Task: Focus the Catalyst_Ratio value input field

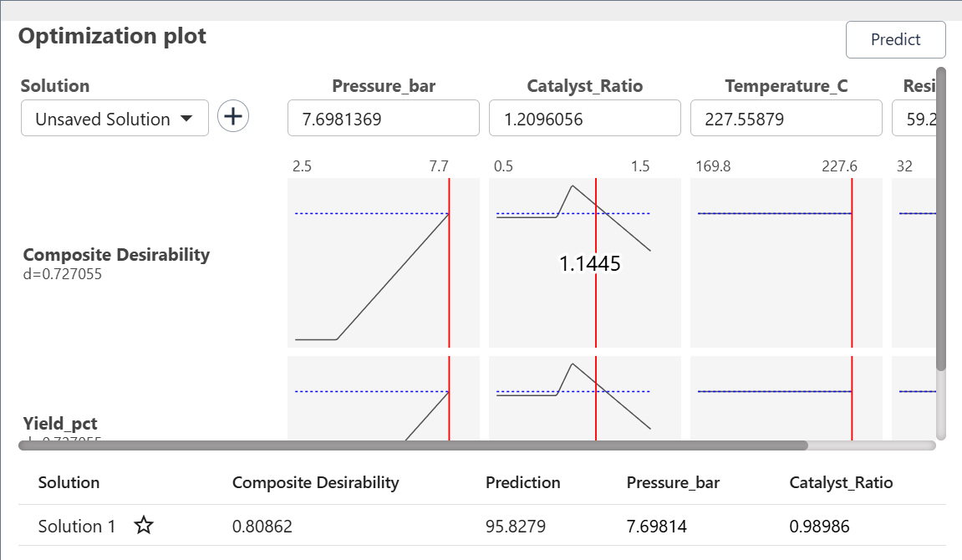Action: point(584,119)
